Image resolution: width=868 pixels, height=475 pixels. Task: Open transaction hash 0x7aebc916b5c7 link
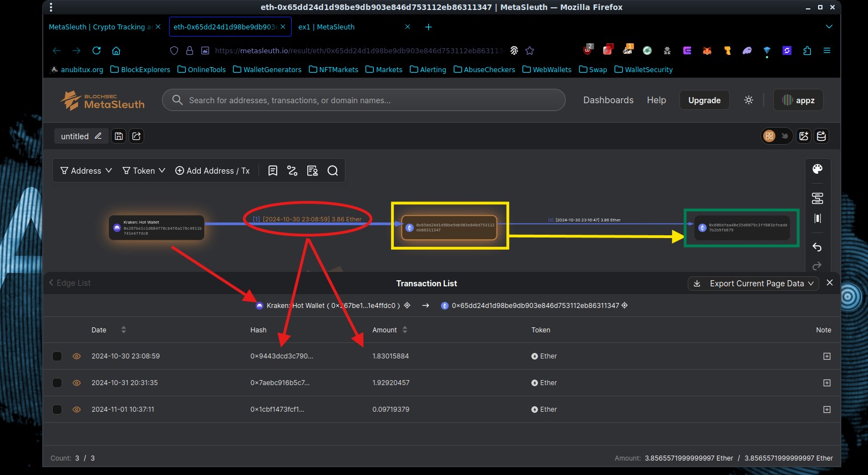tap(280, 383)
